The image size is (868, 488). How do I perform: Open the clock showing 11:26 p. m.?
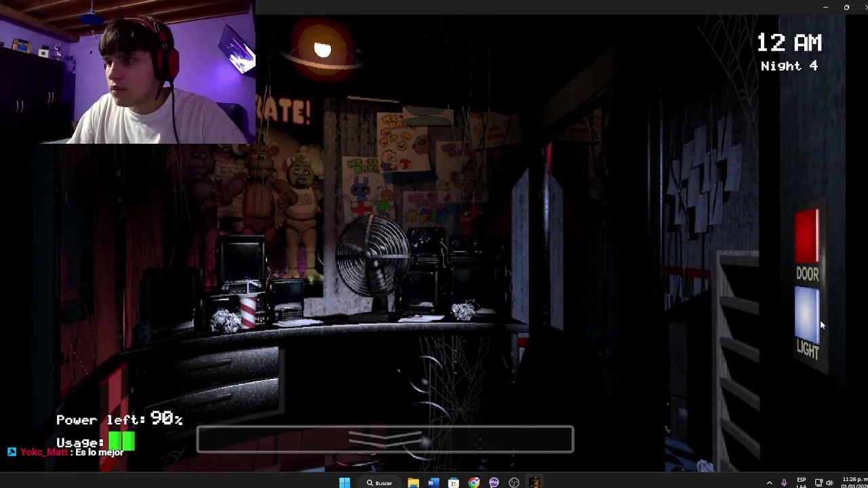(854, 483)
